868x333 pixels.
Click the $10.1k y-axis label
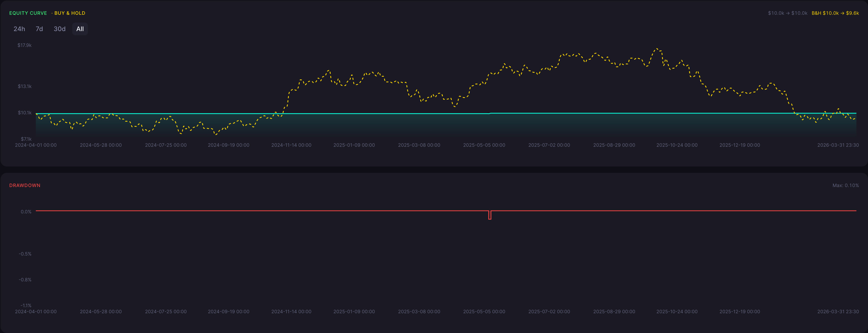point(24,112)
